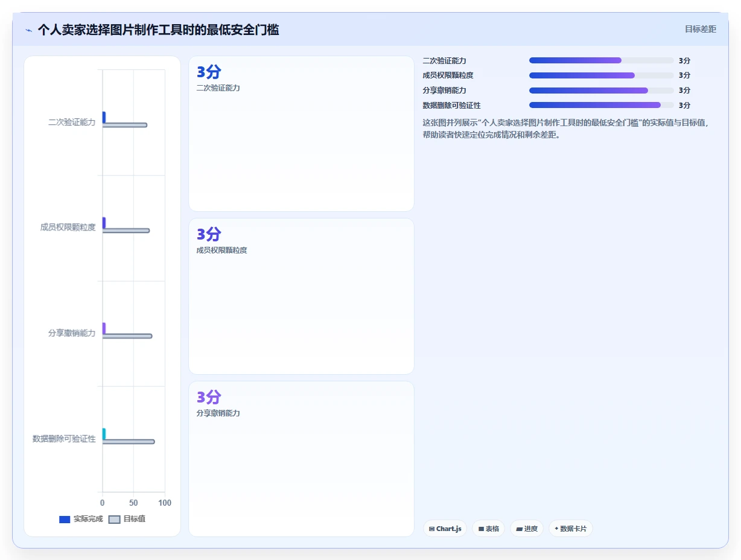The height and width of the screenshot is (560, 741).
Task: Click the 目标差距 label in the header
Action: tap(700, 29)
